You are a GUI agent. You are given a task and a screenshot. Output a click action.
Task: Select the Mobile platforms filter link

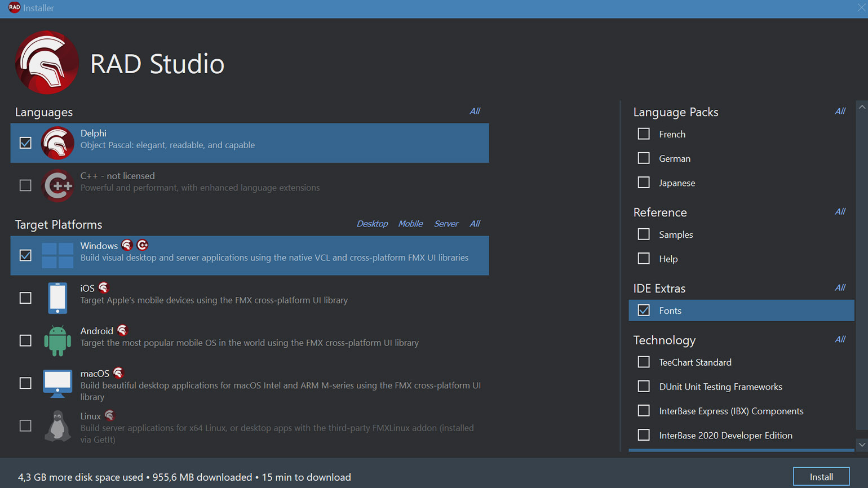click(x=410, y=224)
